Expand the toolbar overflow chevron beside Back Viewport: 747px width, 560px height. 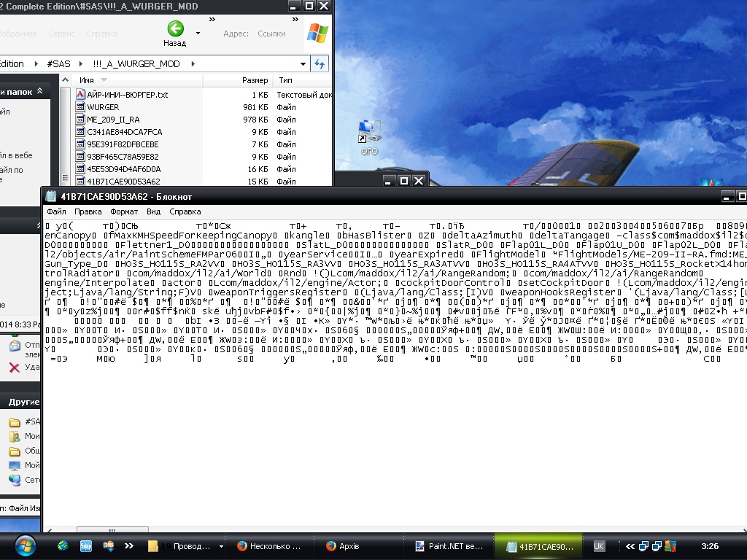(212, 19)
